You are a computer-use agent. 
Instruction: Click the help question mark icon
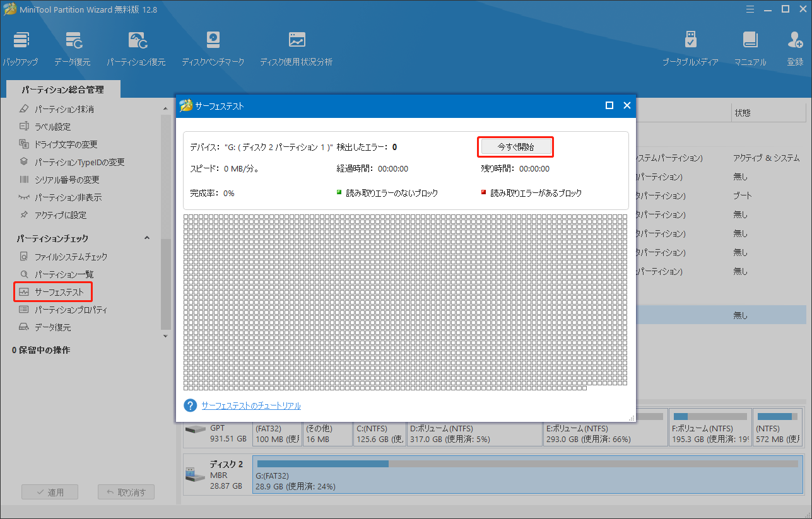[x=191, y=405]
